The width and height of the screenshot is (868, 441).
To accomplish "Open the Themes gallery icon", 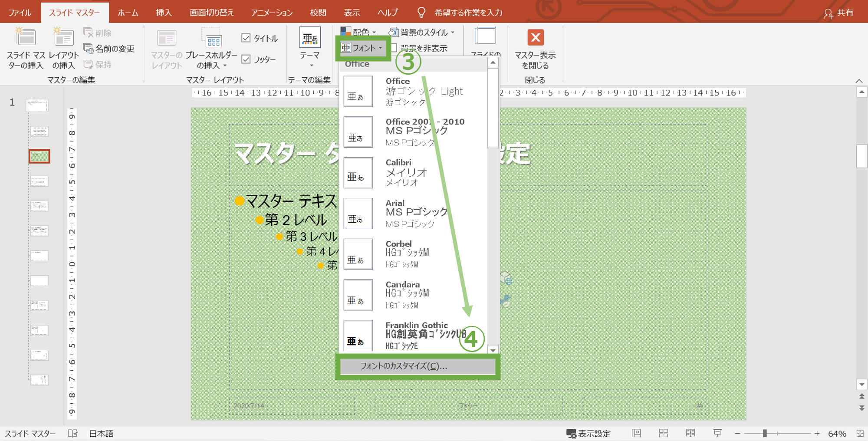I will click(309, 39).
